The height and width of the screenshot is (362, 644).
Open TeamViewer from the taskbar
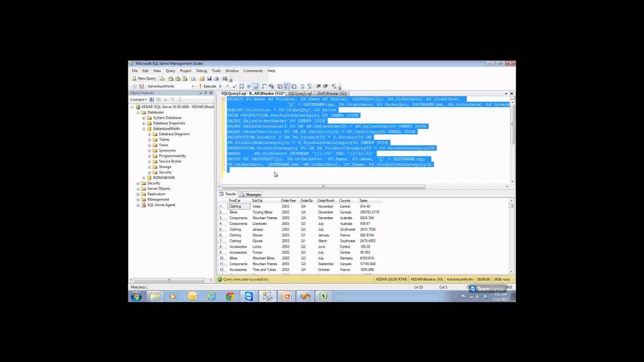(x=249, y=297)
